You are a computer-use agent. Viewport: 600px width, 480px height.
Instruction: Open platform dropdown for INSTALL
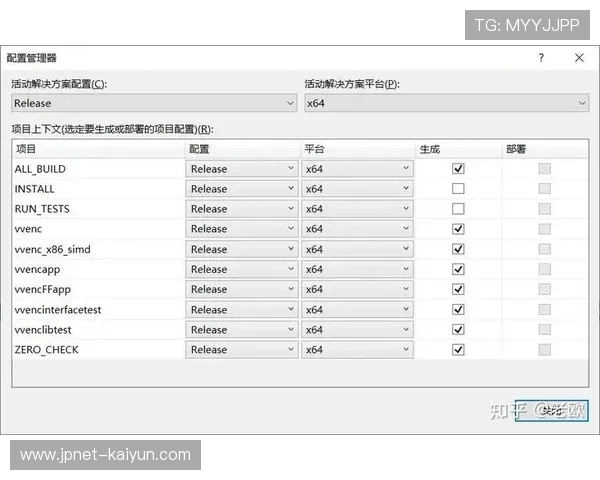pyautogui.click(x=357, y=189)
